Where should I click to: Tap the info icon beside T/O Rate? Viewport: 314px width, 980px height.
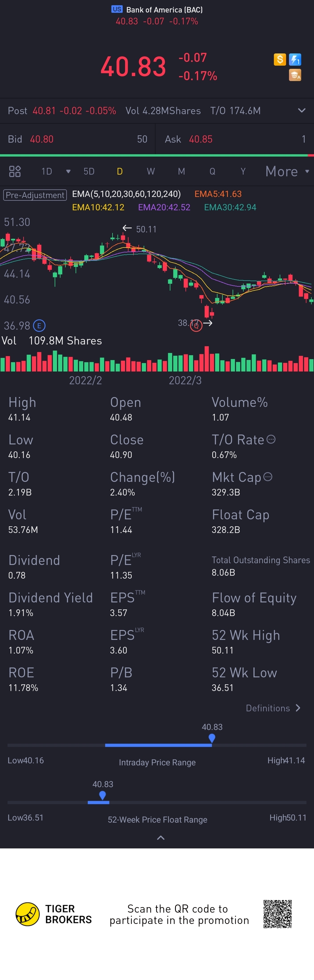point(271,439)
